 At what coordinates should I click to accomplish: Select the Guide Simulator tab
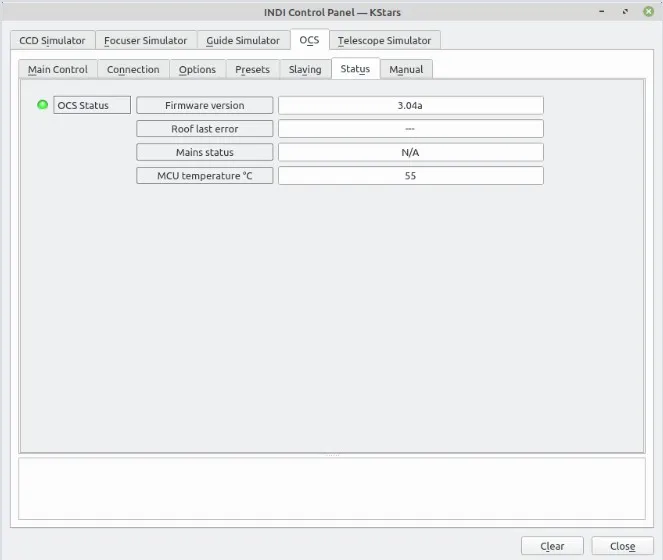point(243,40)
